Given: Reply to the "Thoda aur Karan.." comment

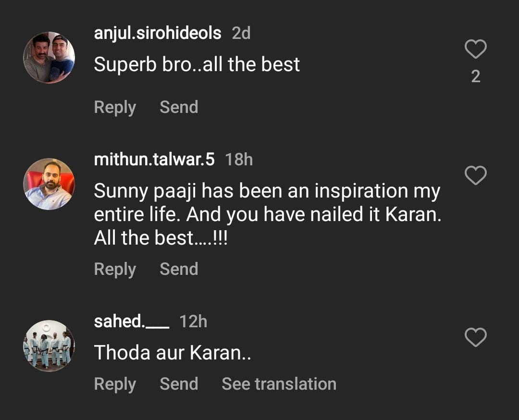Looking at the screenshot, I should click(115, 384).
